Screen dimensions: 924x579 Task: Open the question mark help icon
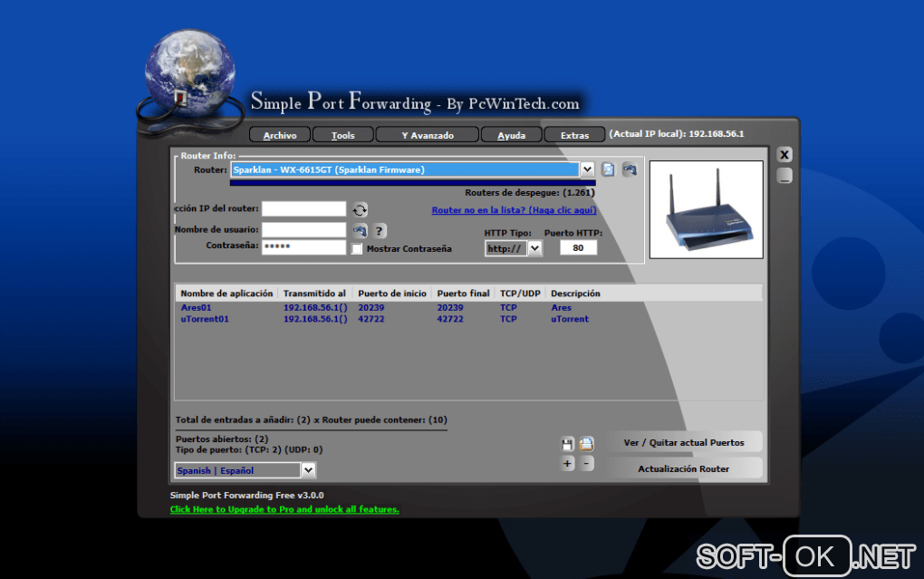[379, 231]
